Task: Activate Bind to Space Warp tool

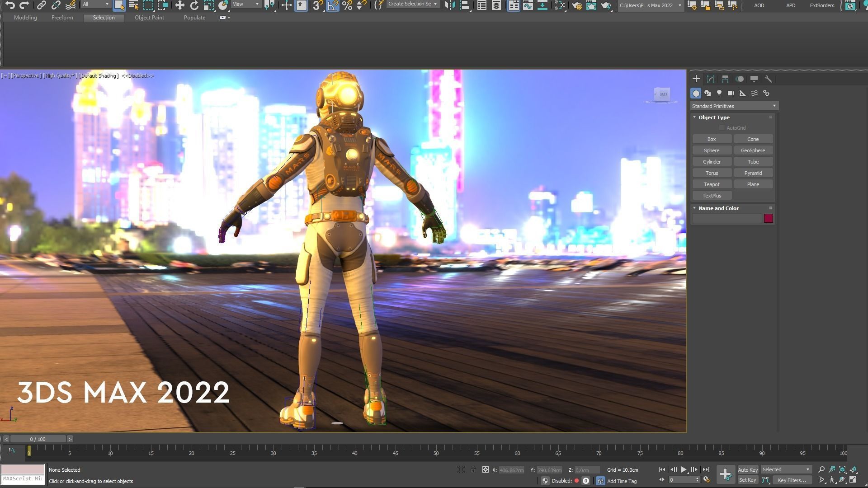Action: [x=71, y=5]
